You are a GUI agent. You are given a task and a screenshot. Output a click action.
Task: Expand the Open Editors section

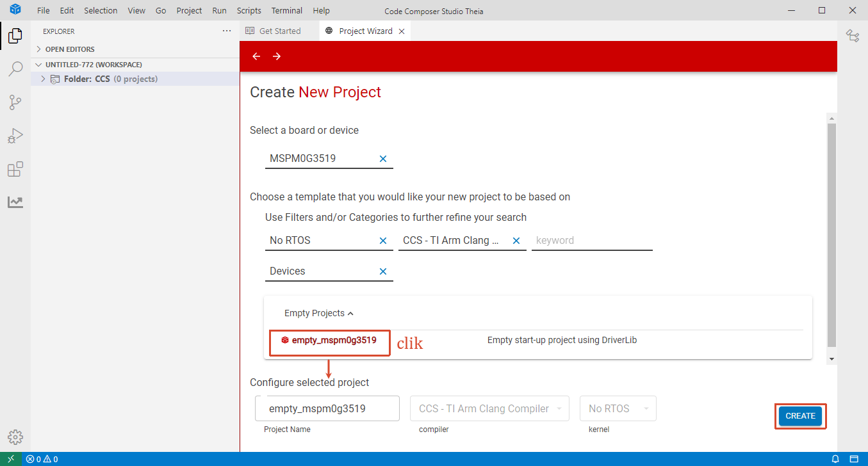[69, 49]
